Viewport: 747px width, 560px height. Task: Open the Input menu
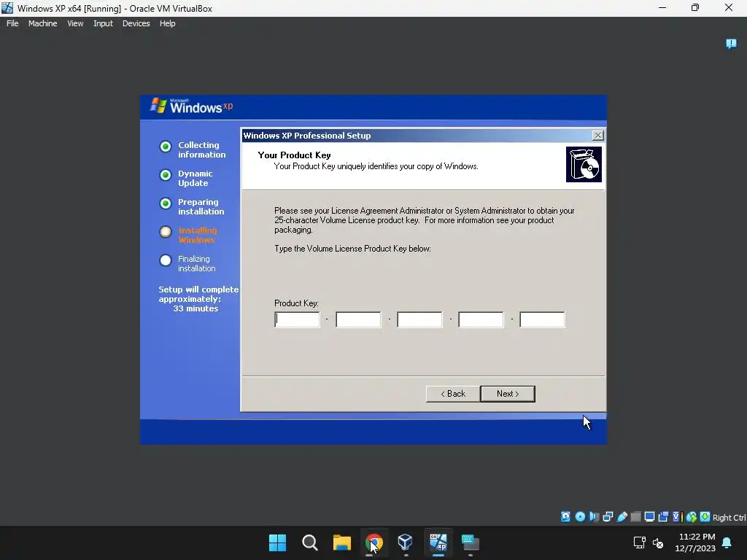click(x=103, y=23)
